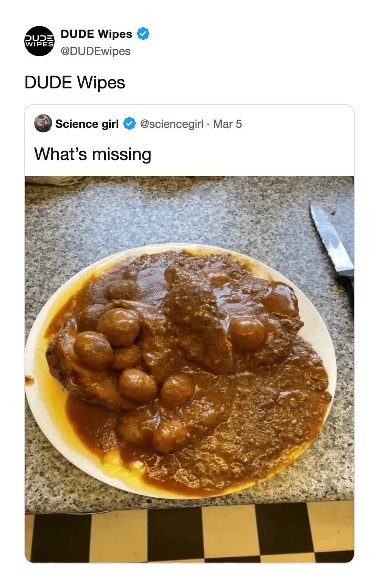
Task: Click the DUDE Wipes display name
Action: pyautogui.click(x=97, y=34)
